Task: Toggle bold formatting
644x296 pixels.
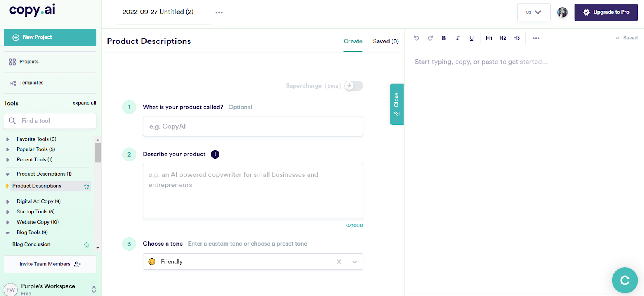Action: pos(444,38)
